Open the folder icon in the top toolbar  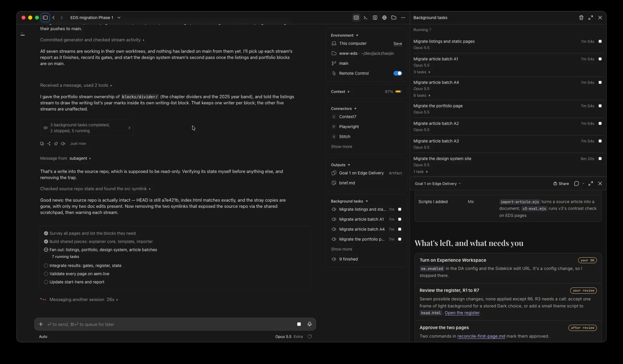click(394, 17)
